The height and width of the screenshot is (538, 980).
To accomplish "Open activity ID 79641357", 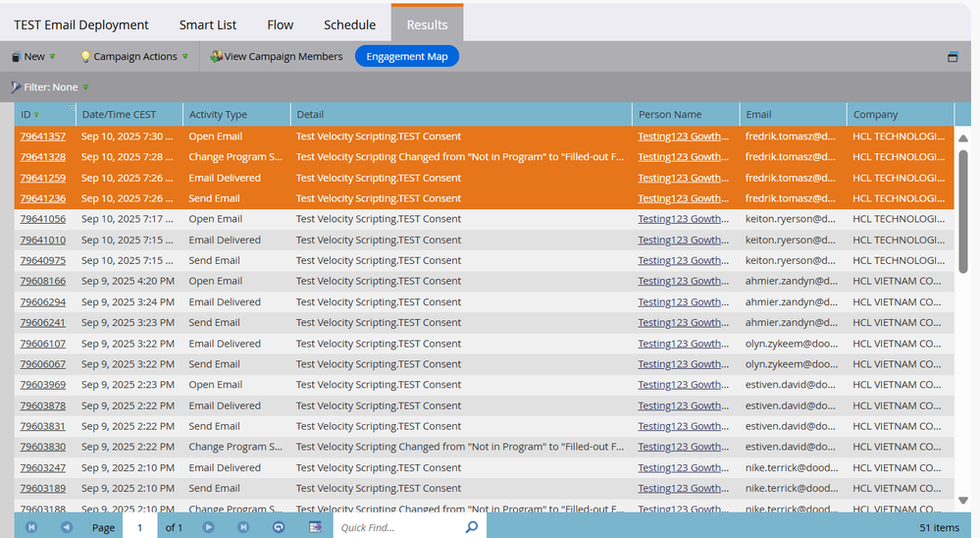I will click(x=42, y=136).
